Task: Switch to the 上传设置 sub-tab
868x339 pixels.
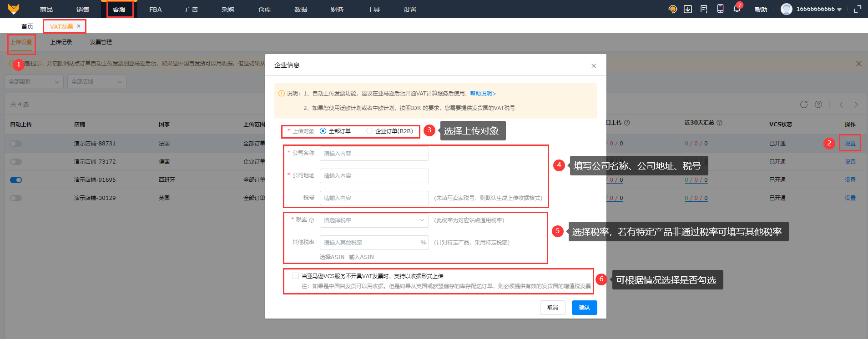Action: click(21, 42)
